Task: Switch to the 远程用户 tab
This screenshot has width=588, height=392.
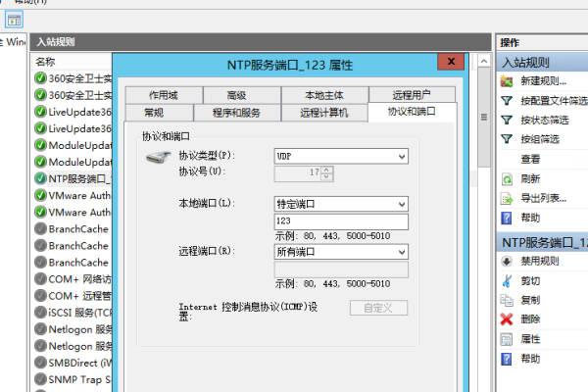Action: click(412, 95)
